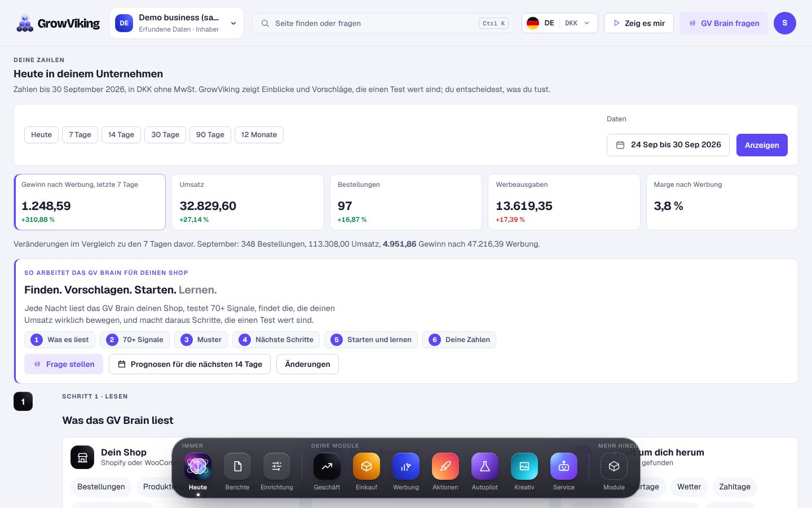Screen dimensions: 812x508
Task: Open the Kreativ image module icon
Action: [x=524, y=466]
